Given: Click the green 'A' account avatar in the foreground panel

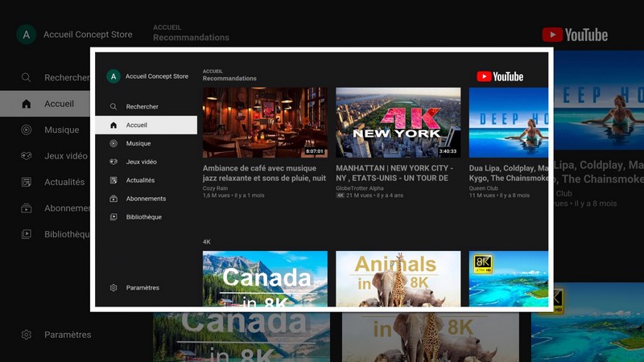Looking at the screenshot, I should (x=114, y=76).
